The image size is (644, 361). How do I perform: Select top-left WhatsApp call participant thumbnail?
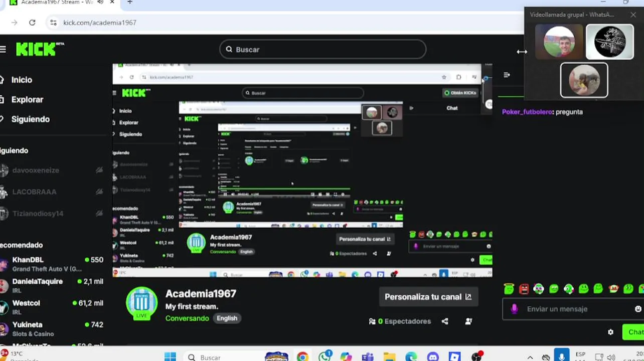559,42
